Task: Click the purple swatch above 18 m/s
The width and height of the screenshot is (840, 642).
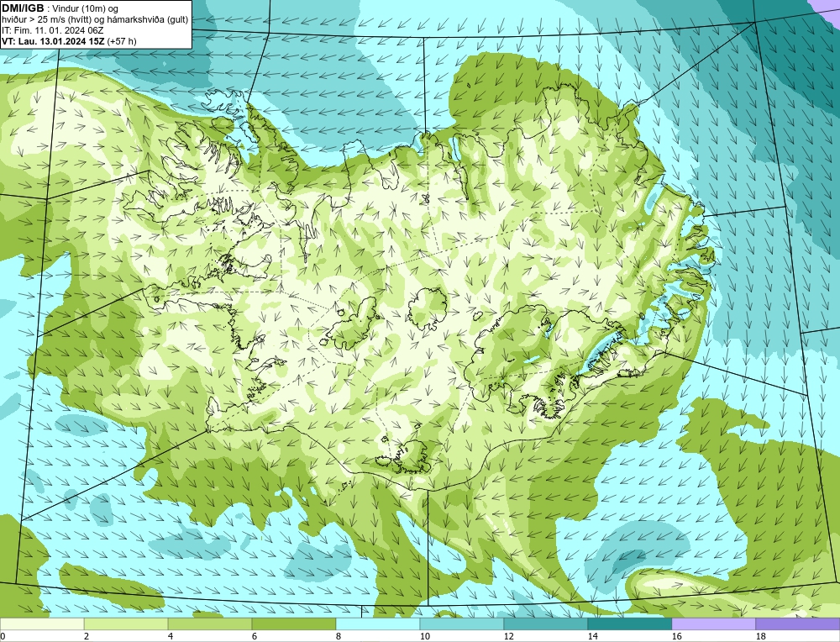Action: 798,624
